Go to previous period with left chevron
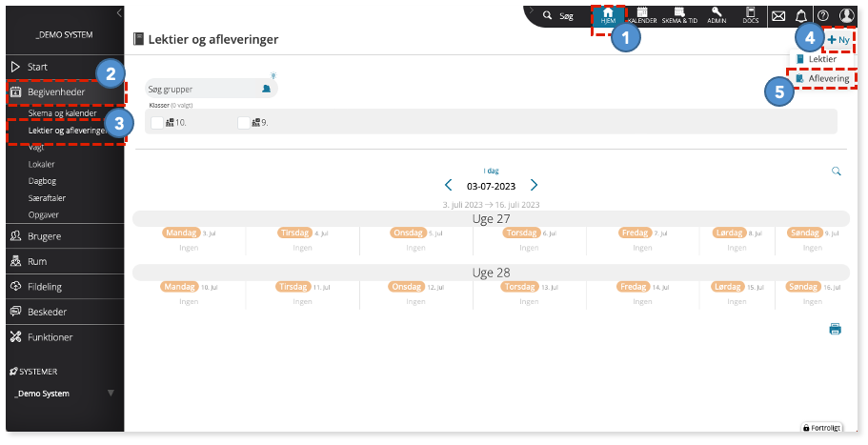This screenshot has width=868, height=445. coord(449,186)
